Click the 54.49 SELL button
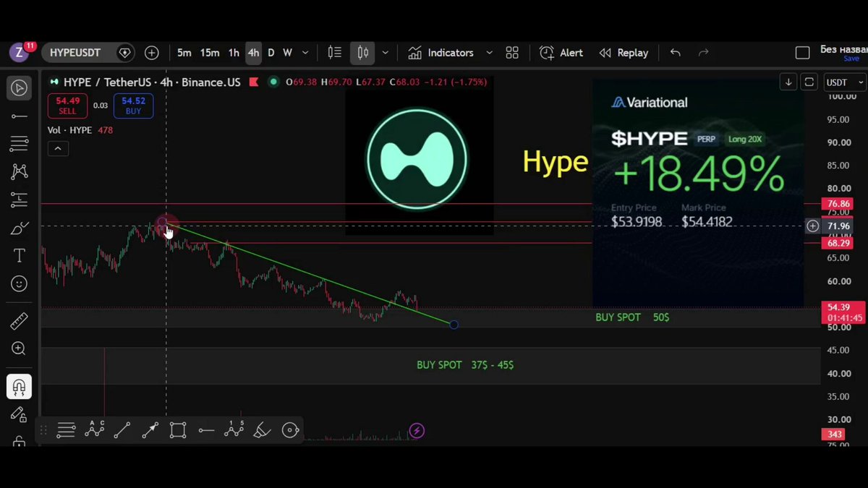This screenshot has width=868, height=488. [x=67, y=106]
